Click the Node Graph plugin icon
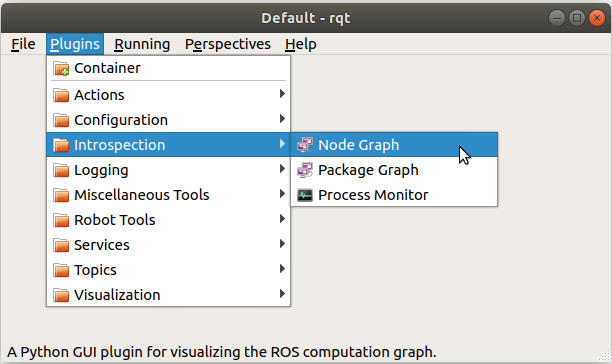 click(x=305, y=145)
